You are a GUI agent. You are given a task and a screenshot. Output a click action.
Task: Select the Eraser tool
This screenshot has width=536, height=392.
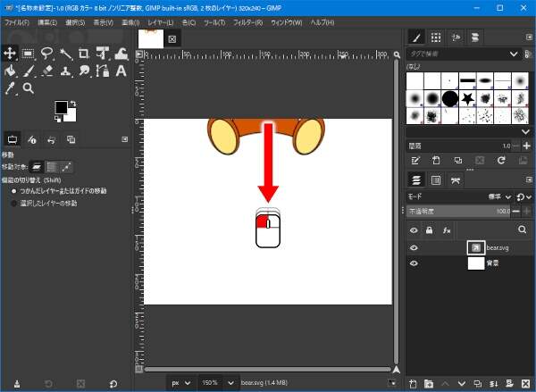click(46, 71)
